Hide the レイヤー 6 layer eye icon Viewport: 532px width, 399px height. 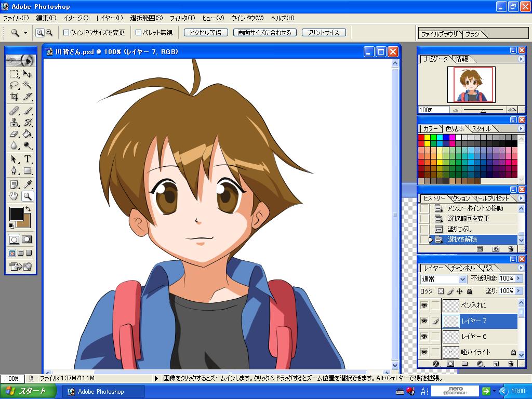424,337
